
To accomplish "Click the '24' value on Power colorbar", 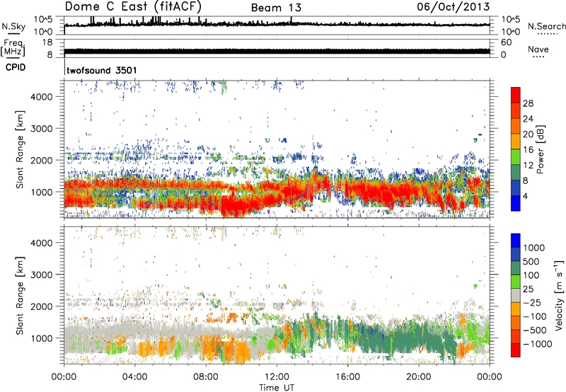I will pyautogui.click(x=528, y=119).
